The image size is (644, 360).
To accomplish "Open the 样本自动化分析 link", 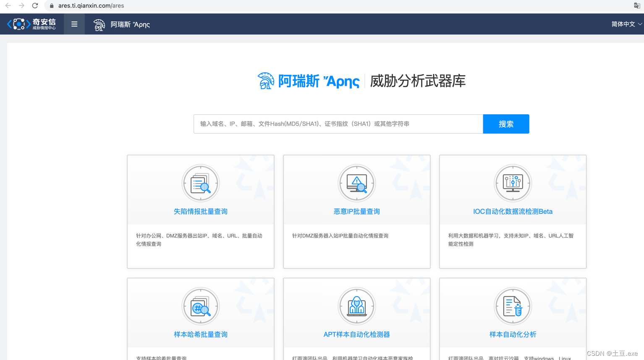I will (513, 334).
